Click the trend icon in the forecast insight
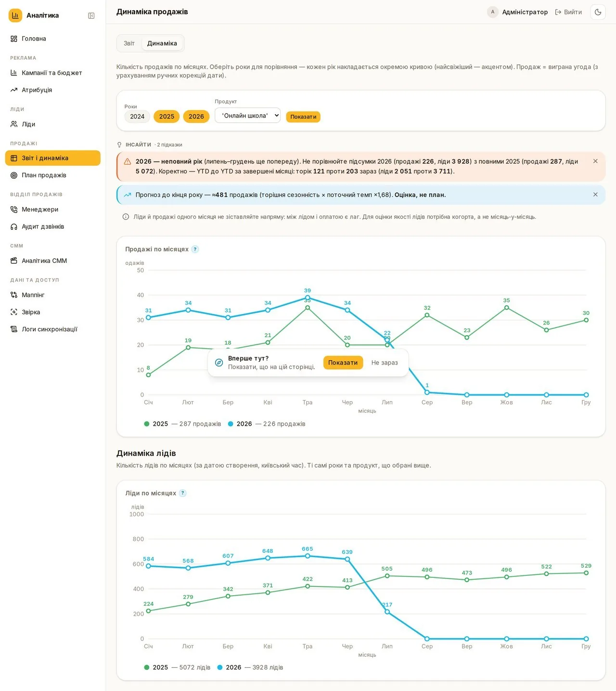The width and height of the screenshot is (616, 691). click(x=128, y=195)
